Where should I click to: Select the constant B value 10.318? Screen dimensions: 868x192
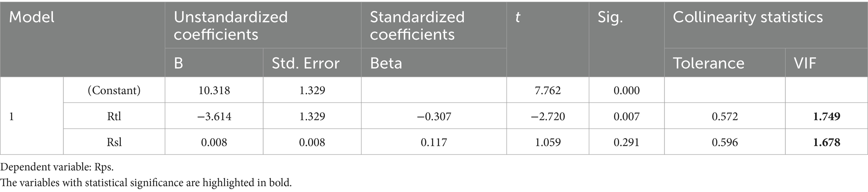click(214, 90)
